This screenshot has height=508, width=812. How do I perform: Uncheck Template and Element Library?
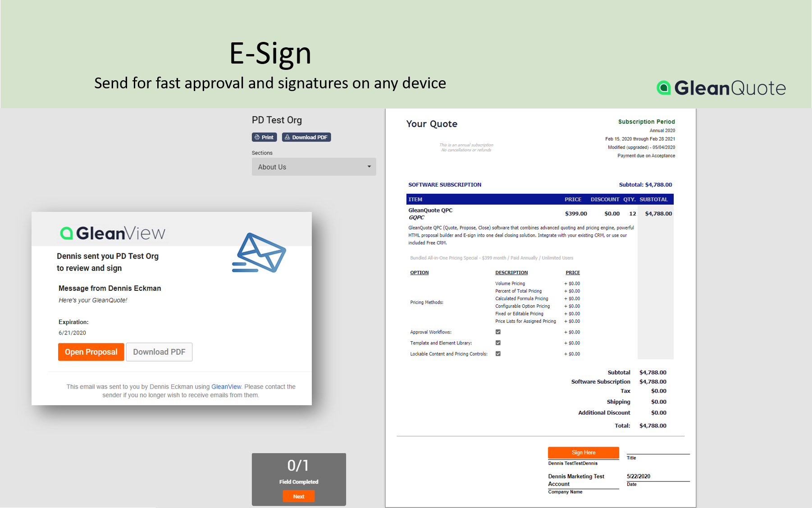[498, 343]
